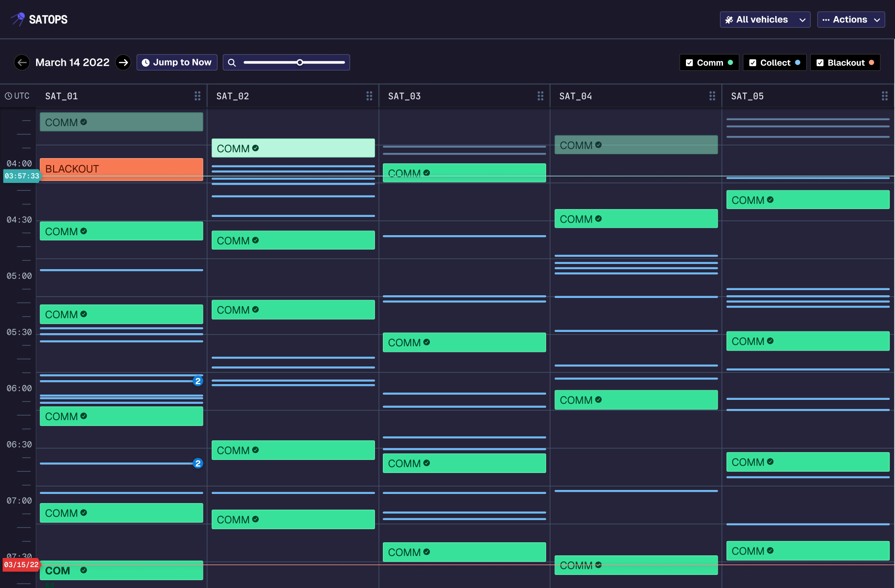Go to next day with right arrow
This screenshot has width=895, height=588.
click(123, 62)
